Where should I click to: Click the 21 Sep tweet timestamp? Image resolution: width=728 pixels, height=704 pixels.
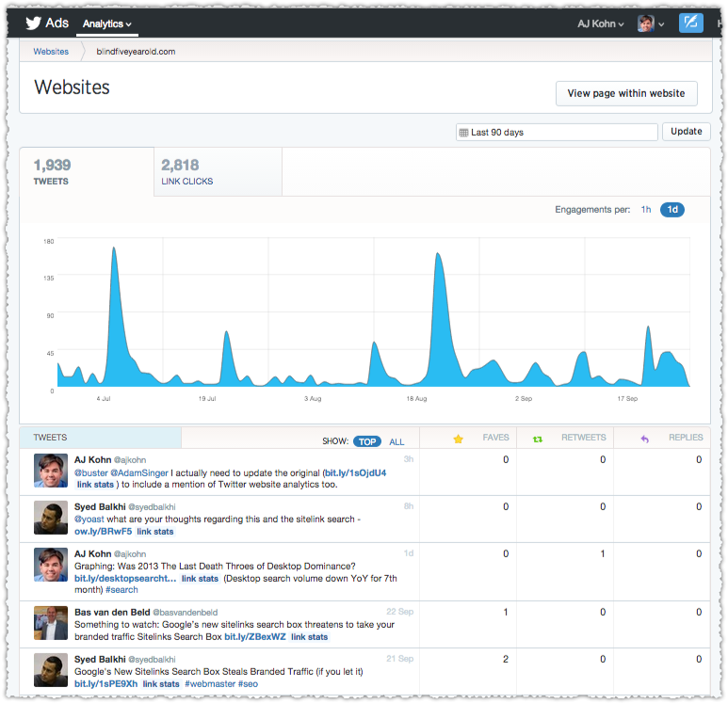399,659
